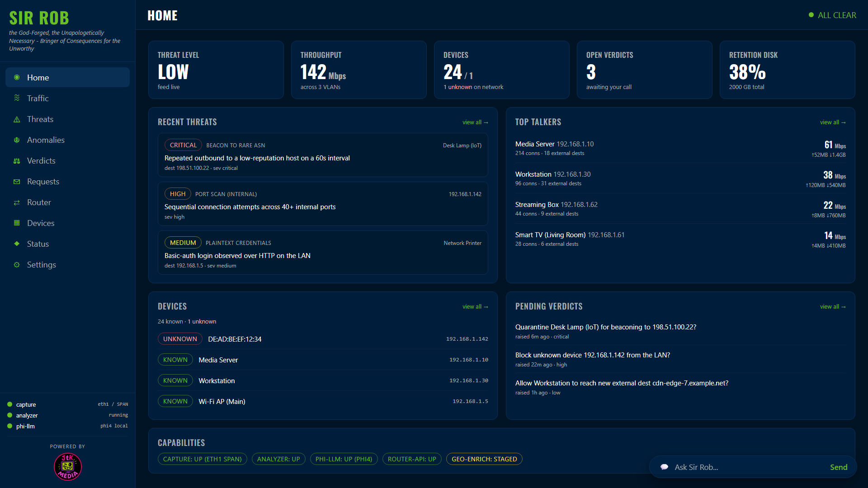
Task: Open the Traffic page
Action: (x=67, y=98)
